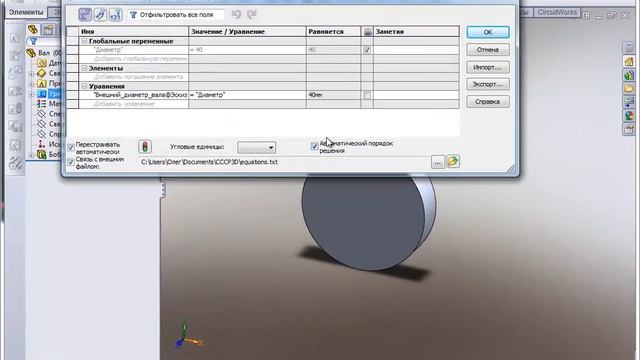Click the '= "Диаметр"' equation cell
Viewport: 640px width, 360px height.
pyautogui.click(x=247, y=95)
